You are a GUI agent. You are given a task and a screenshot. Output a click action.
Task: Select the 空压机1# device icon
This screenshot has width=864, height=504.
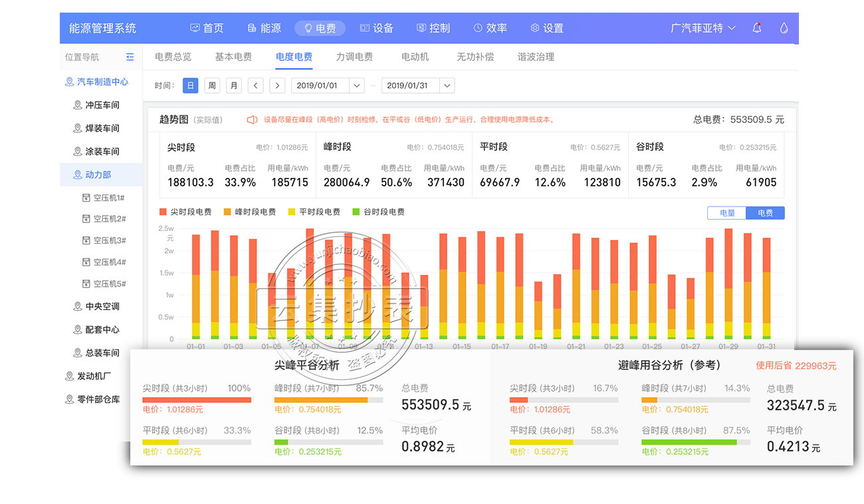tap(86, 198)
